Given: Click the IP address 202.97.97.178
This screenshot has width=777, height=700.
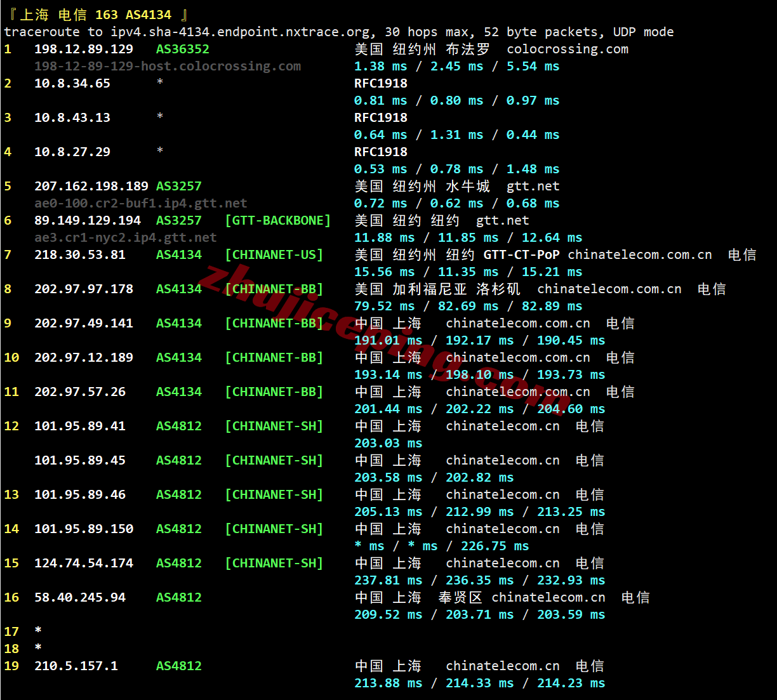Looking at the screenshot, I should pyautogui.click(x=84, y=289).
